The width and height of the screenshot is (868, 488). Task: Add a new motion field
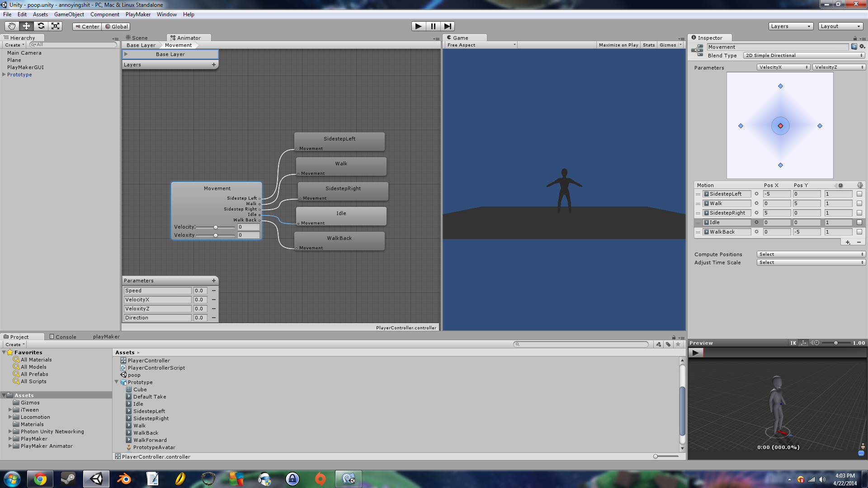tap(848, 243)
